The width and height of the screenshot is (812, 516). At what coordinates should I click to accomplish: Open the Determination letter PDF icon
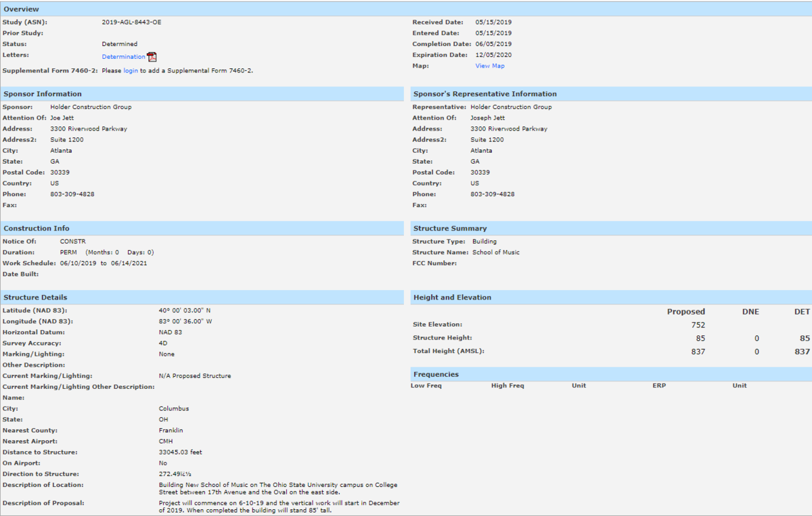pyautogui.click(x=152, y=57)
